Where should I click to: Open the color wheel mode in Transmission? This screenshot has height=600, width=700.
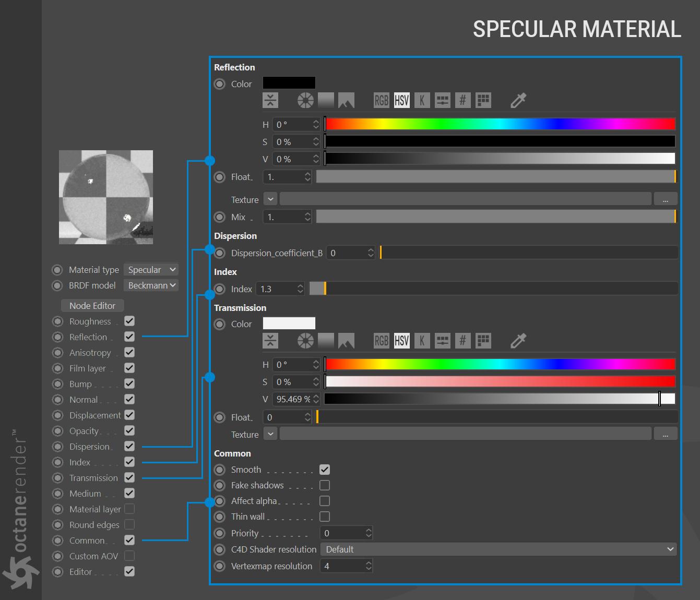pos(305,341)
